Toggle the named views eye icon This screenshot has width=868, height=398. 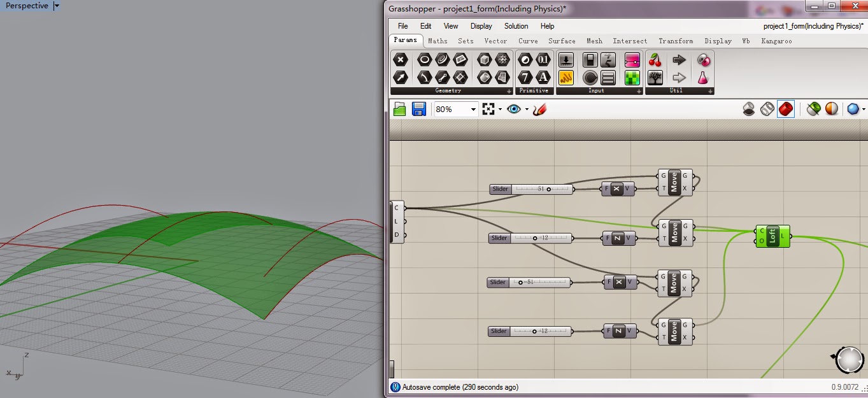click(514, 109)
